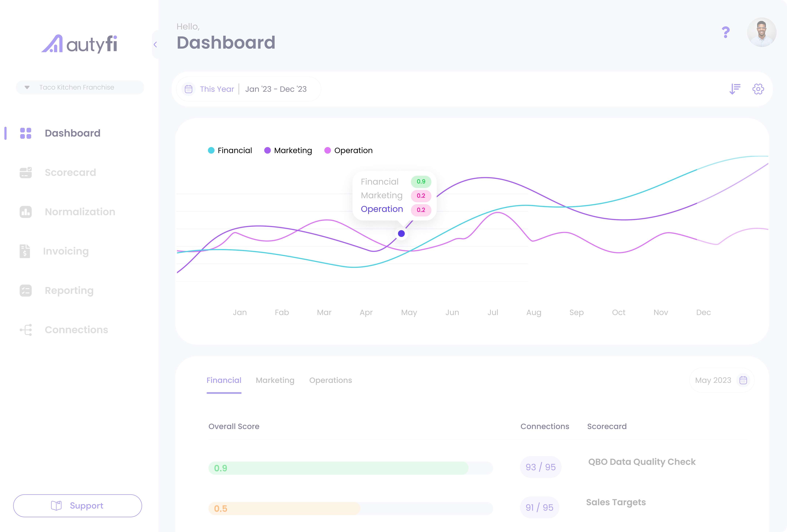Open Sales Targets scorecard

pyautogui.click(x=616, y=503)
